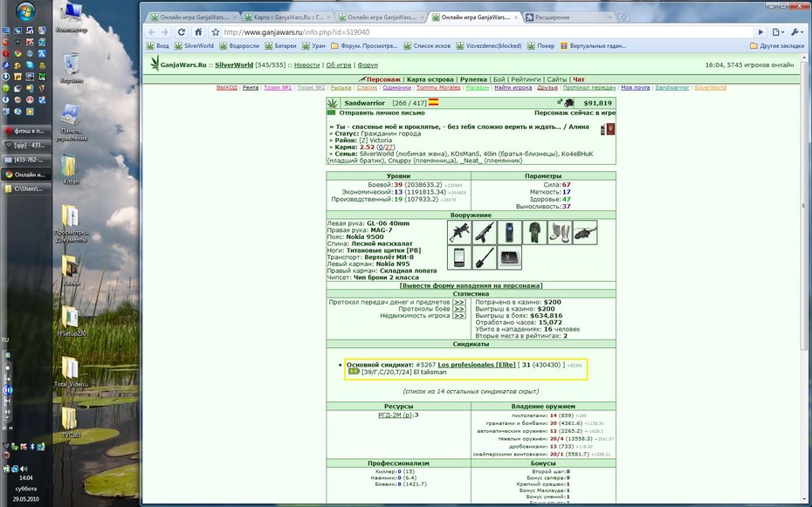Click the MAG-7 shotgun item icon
The image size is (812, 507).
click(x=485, y=232)
